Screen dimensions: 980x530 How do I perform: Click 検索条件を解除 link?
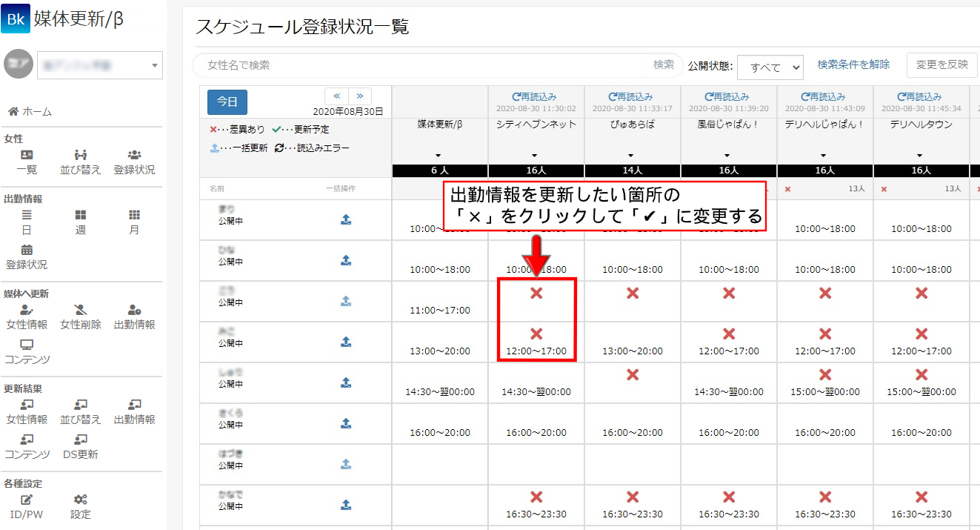(853, 64)
